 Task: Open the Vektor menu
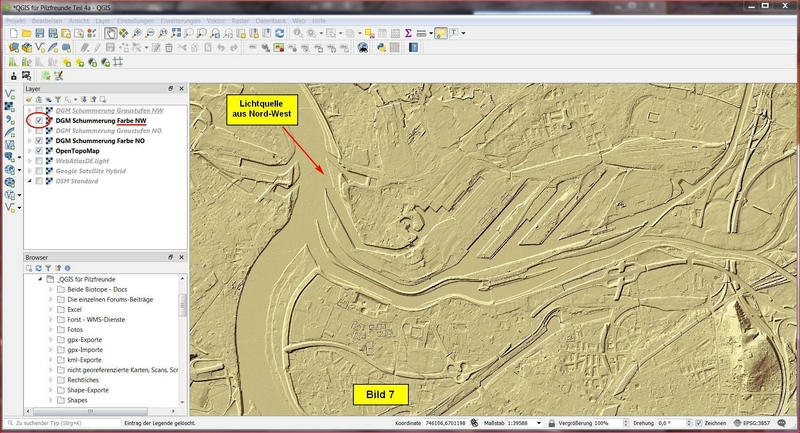pos(214,20)
